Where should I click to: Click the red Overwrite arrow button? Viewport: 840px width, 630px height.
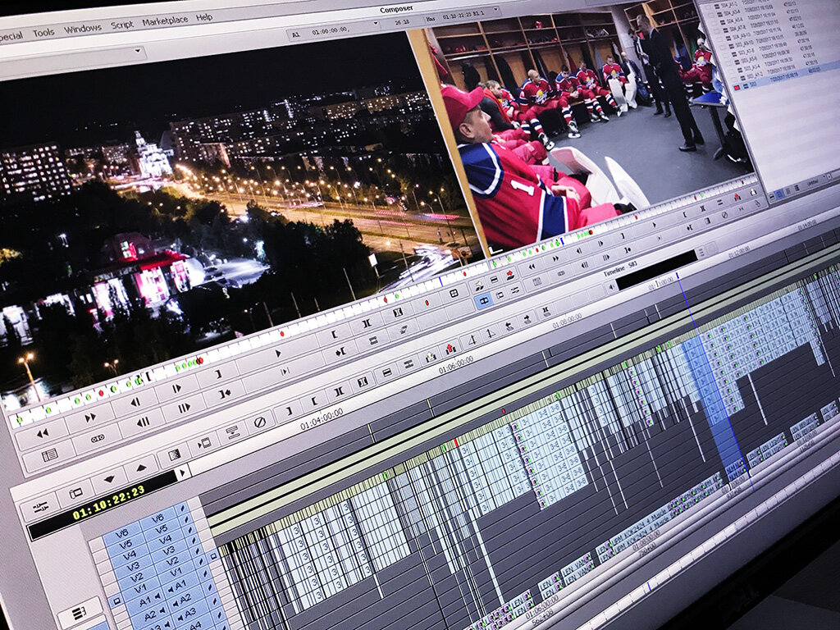click(x=510, y=275)
